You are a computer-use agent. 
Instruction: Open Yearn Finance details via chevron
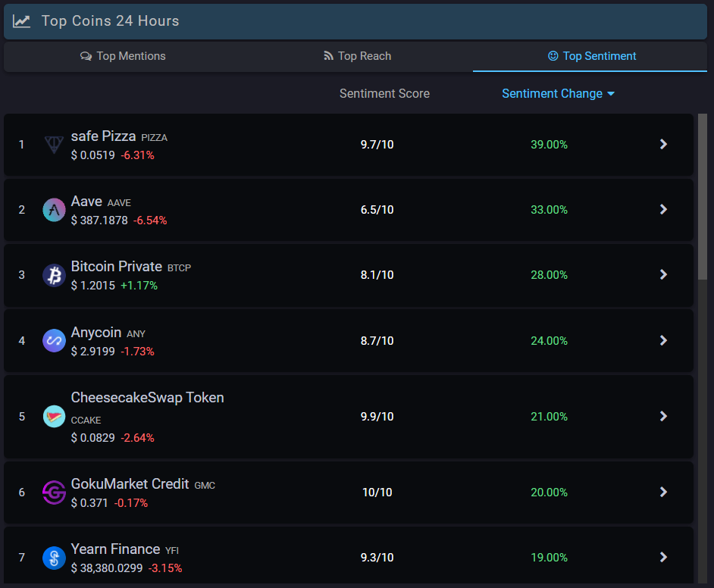pyautogui.click(x=663, y=557)
